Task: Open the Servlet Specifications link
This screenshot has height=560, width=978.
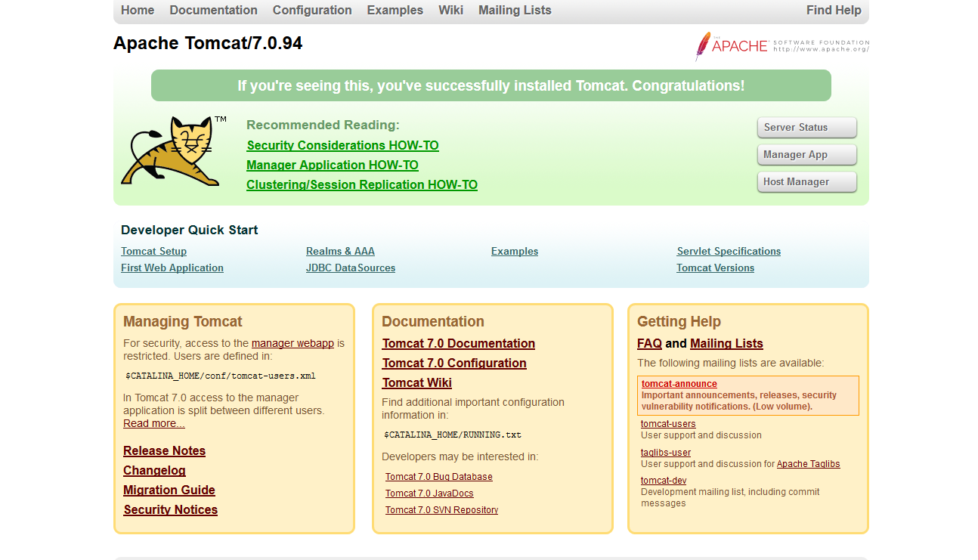Action: pyautogui.click(x=729, y=252)
